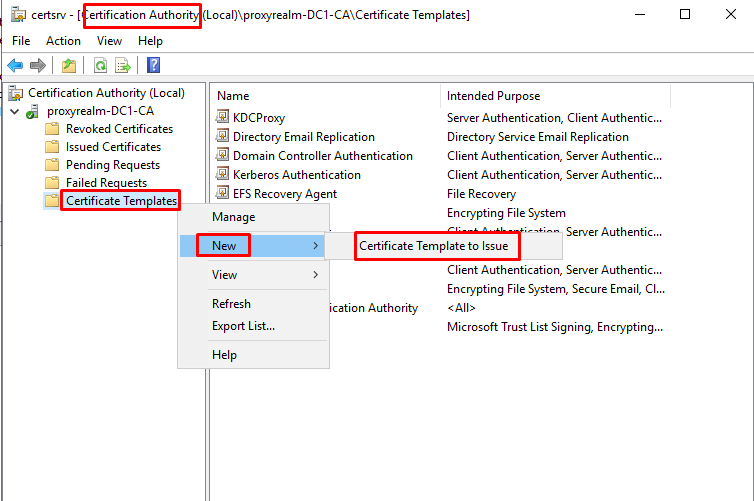
Task: Click the Export List toolbar icon
Action: pyautogui.click(x=123, y=65)
